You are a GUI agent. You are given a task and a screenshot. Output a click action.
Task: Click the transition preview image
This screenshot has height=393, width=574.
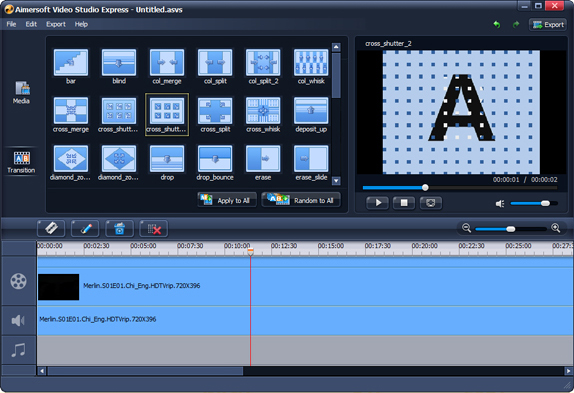coord(461,112)
